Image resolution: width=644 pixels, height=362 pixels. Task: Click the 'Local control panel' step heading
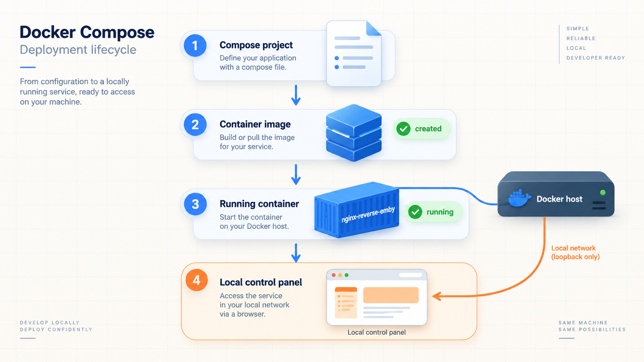click(261, 282)
